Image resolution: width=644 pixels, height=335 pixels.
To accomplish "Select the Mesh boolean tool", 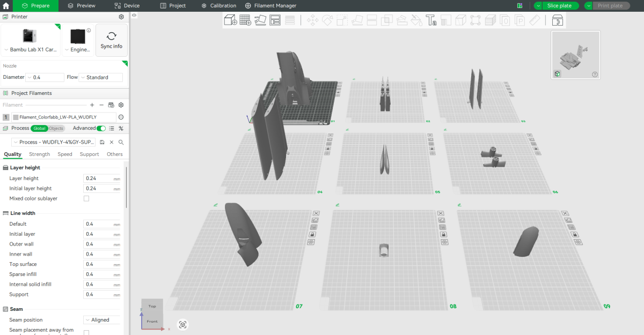I will 386,20.
